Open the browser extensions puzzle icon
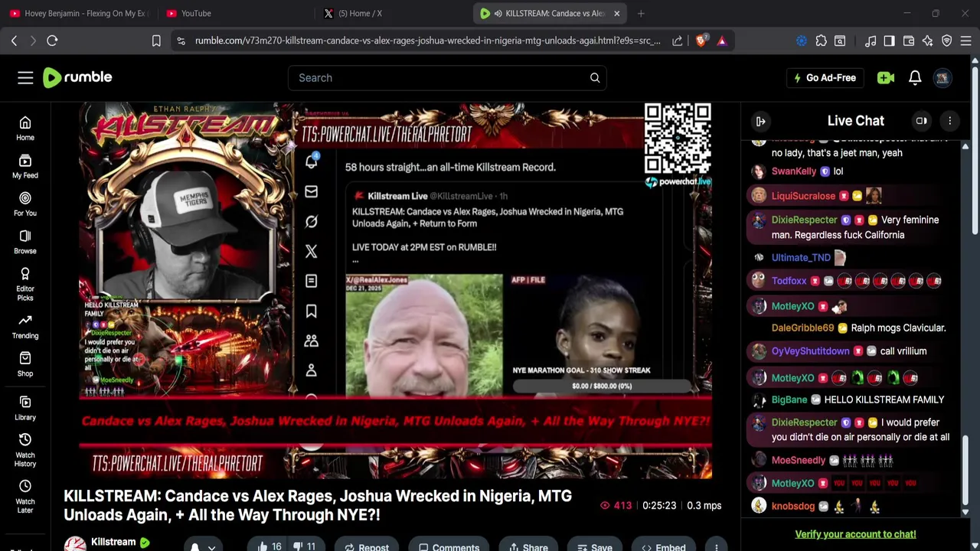This screenshot has width=980, height=551. pyautogui.click(x=822, y=41)
